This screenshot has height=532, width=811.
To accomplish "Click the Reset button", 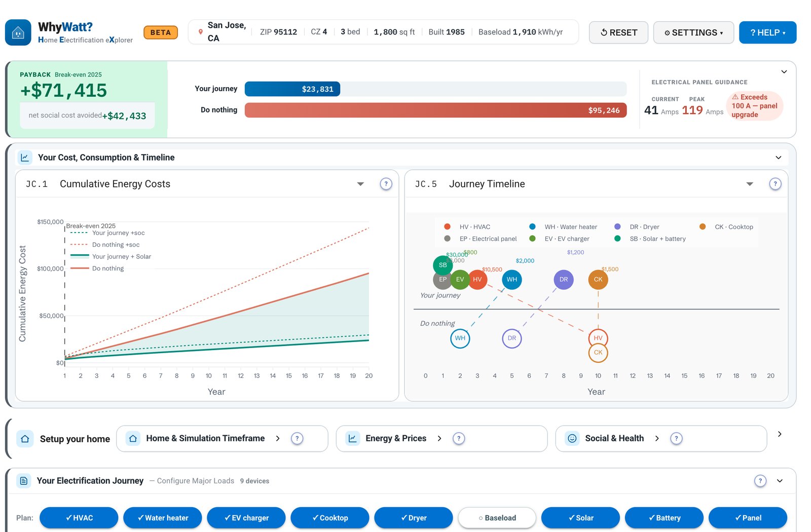I will [x=618, y=32].
